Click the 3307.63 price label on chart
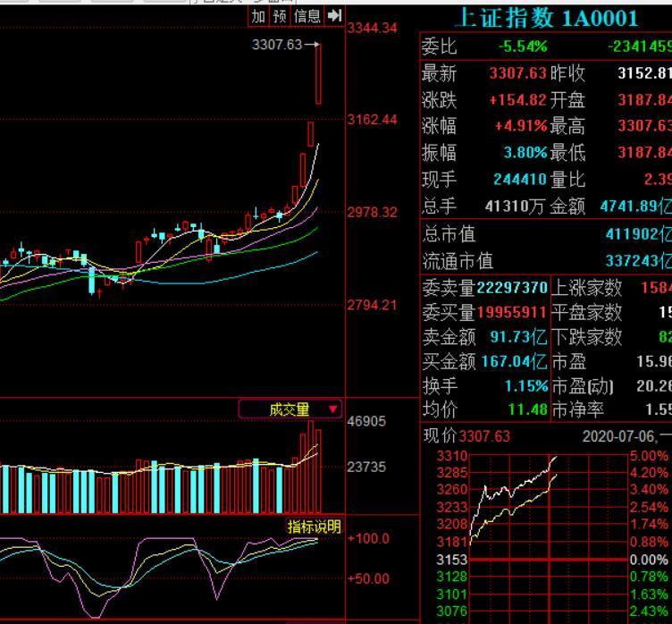Screen dimensions: 672x624 (x=277, y=44)
